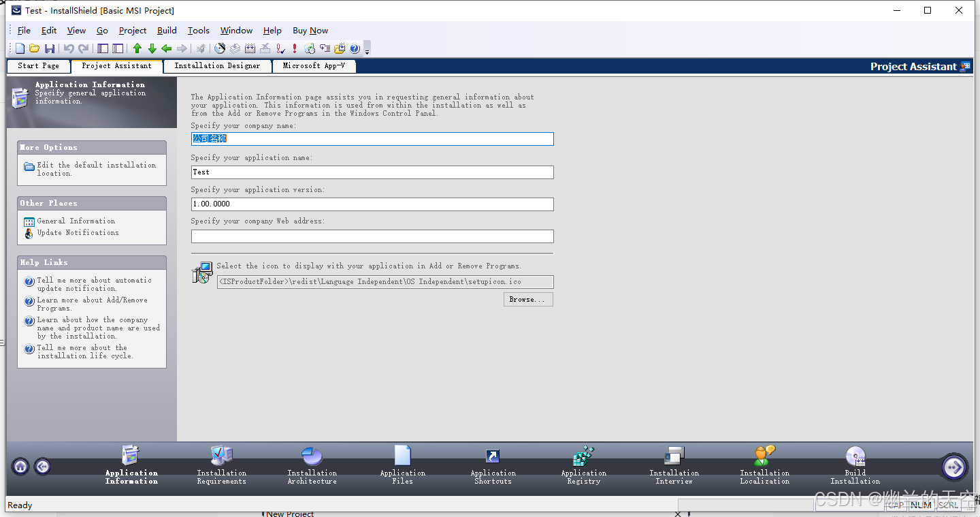980x517 pixels.
Task: Click the Home round button in bottom bar
Action: tap(20, 467)
